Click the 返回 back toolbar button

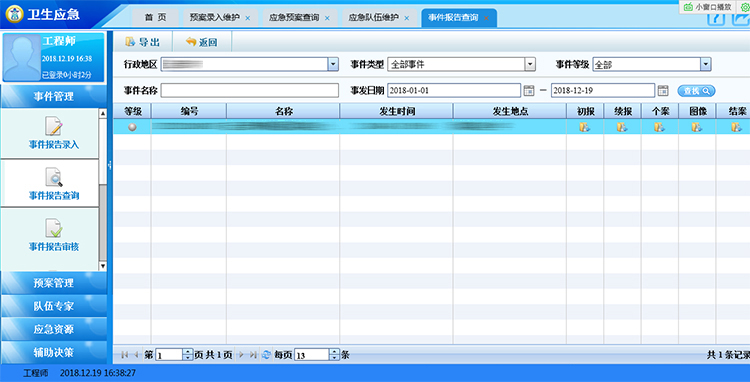click(202, 42)
